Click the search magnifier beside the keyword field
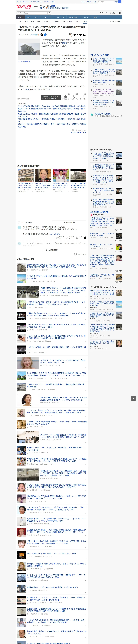 (49, 13)
